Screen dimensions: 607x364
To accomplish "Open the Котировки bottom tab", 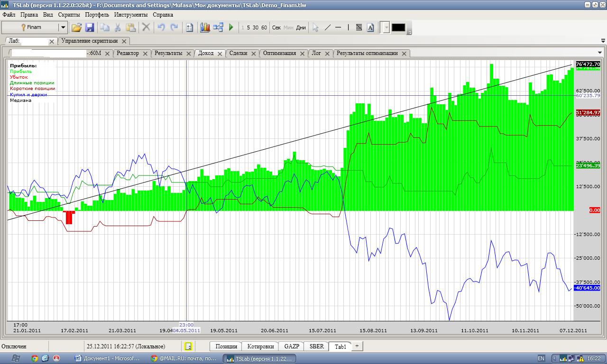I will click(x=260, y=346).
